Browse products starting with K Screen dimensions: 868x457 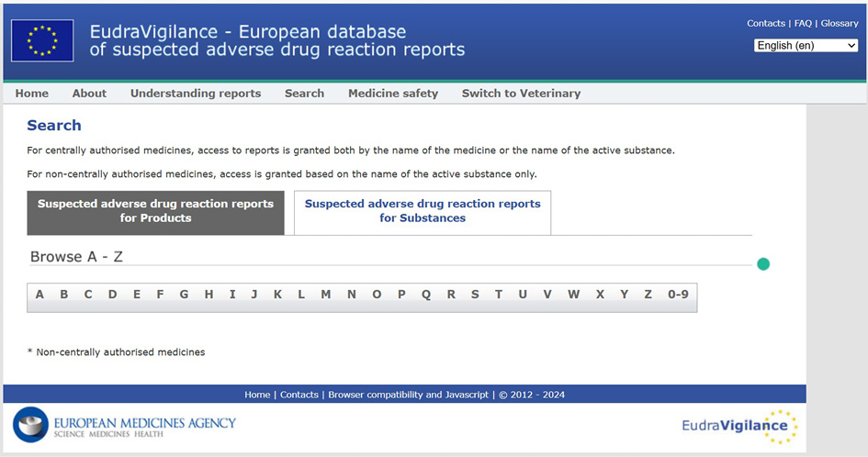(277, 295)
